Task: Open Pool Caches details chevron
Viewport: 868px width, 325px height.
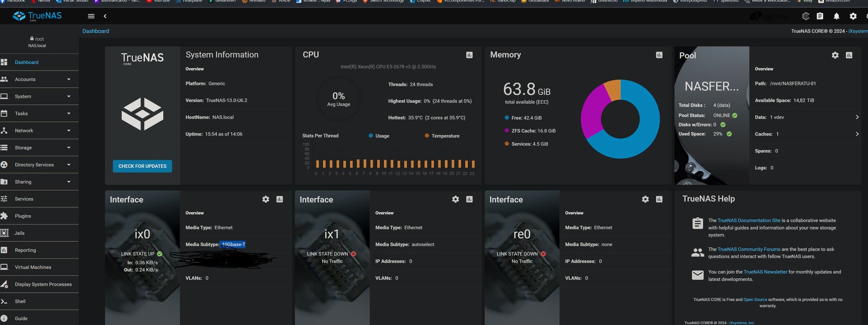Action: pos(857,134)
